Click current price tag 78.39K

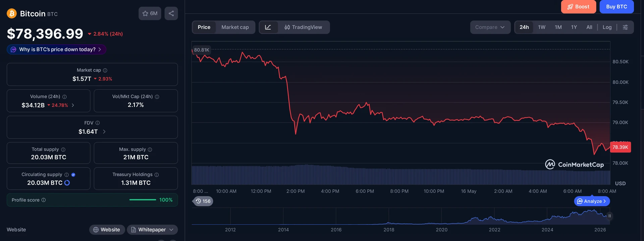click(620, 147)
